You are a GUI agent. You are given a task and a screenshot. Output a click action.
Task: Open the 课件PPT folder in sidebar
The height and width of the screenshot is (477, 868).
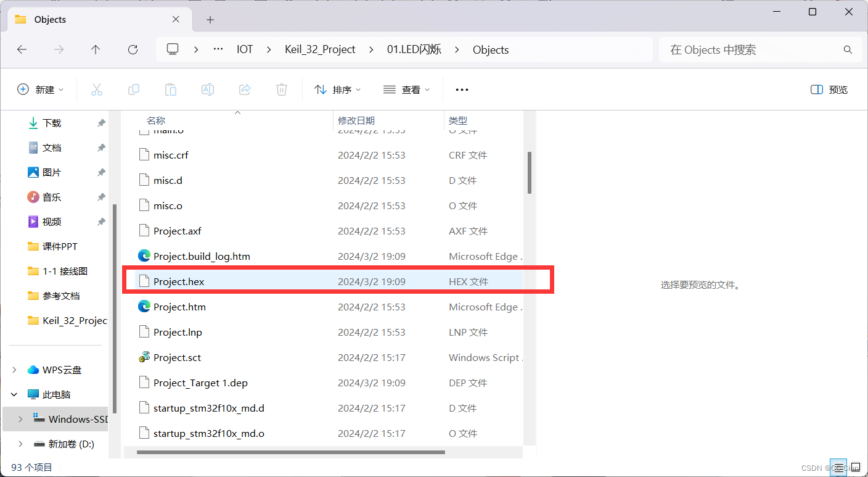tap(59, 246)
